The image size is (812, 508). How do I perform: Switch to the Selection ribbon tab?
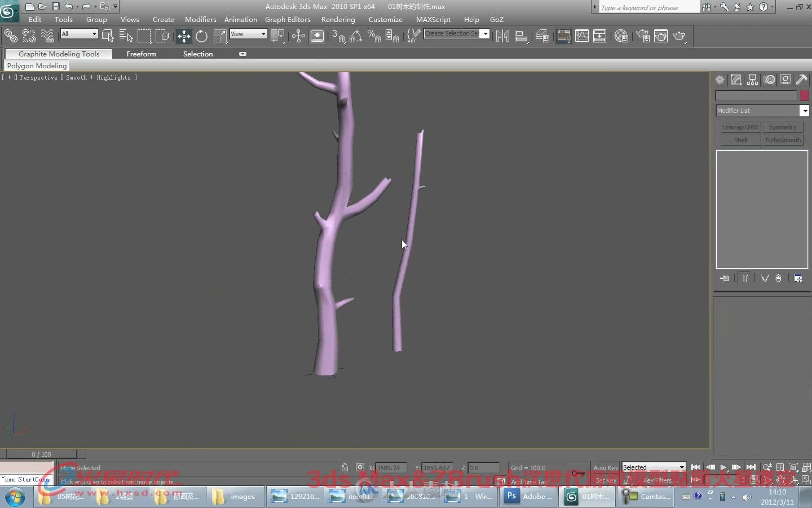tap(198, 54)
